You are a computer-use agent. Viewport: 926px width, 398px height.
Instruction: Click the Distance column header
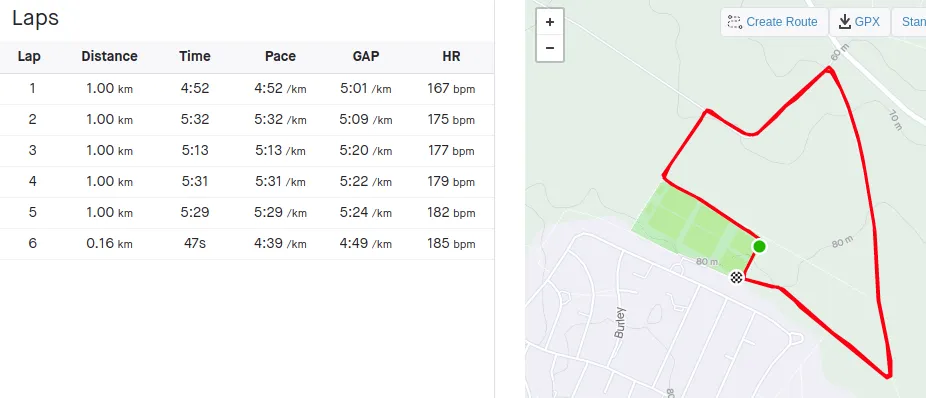[x=109, y=57]
